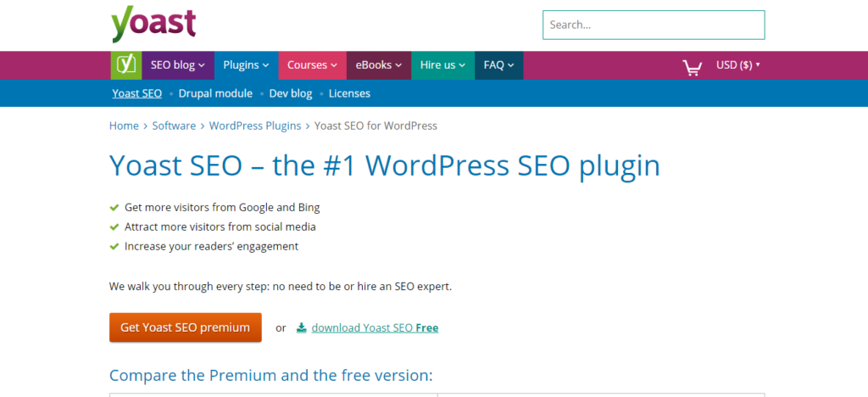Select Licenses in the submenu
Screen dimensions: 868x397
click(349, 93)
